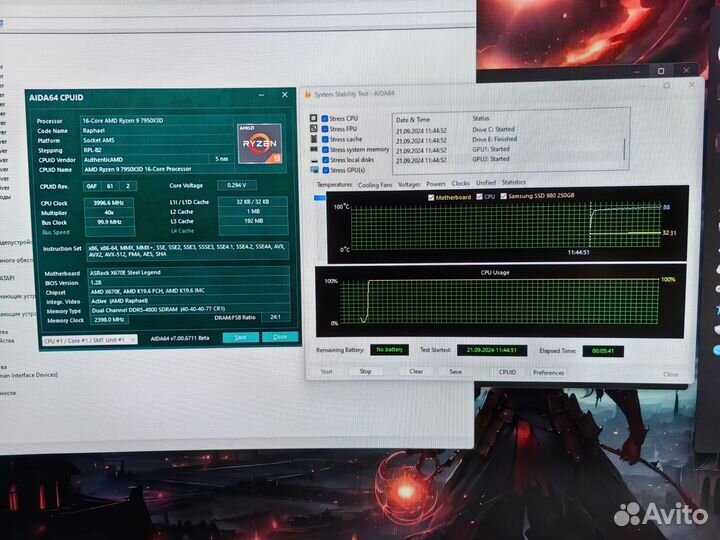720x540 pixels.
Task: Click the Status column header
Action: click(481, 118)
